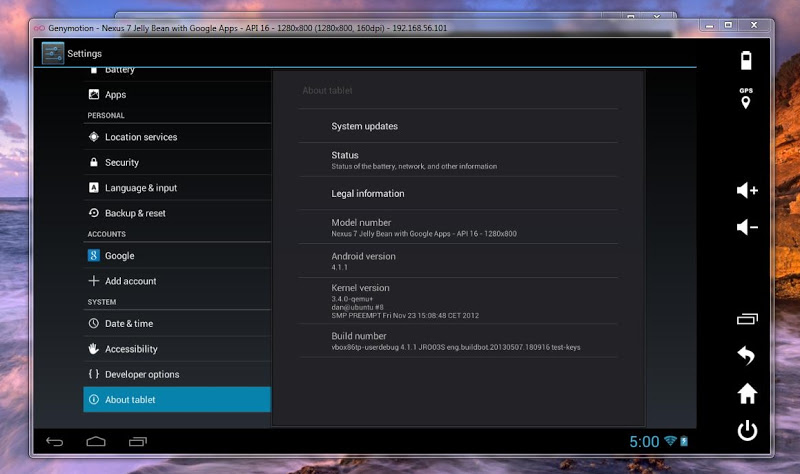Tap the Android back navigation button

[x=55, y=441]
